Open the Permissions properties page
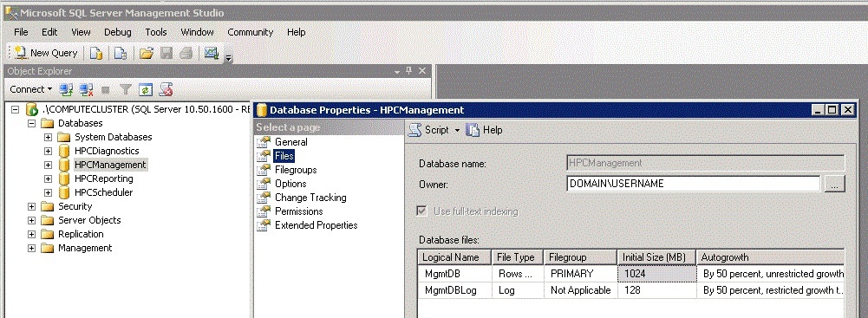Screen dimensions: 868x318 299,211
